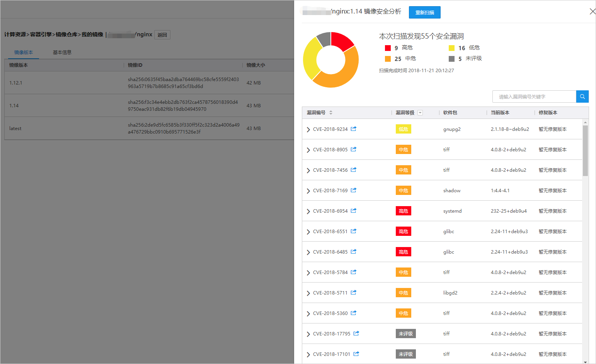This screenshot has height=364, width=596.
Task: Switch to the 镜像版本 tab
Action: coord(24,52)
